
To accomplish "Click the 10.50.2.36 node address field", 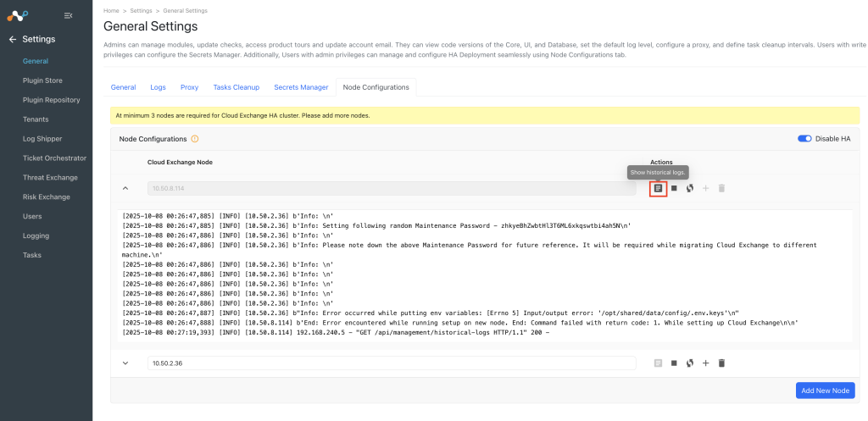I will pyautogui.click(x=392, y=363).
